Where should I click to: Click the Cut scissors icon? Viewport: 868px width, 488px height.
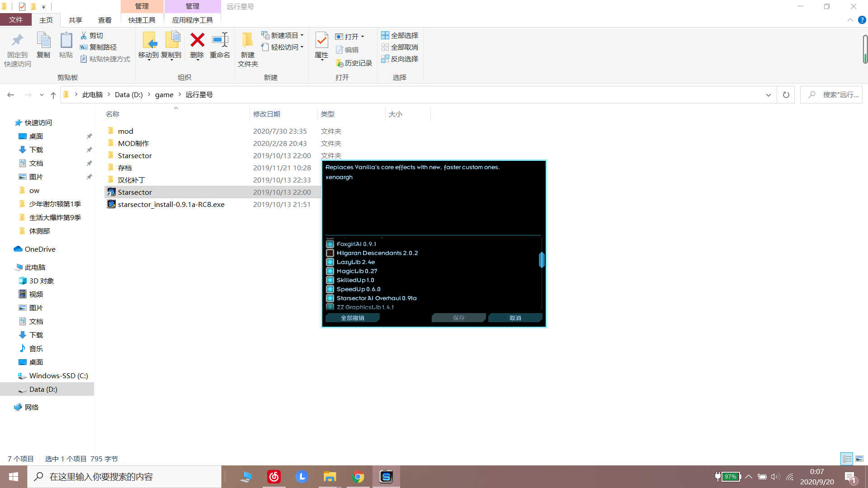click(84, 35)
